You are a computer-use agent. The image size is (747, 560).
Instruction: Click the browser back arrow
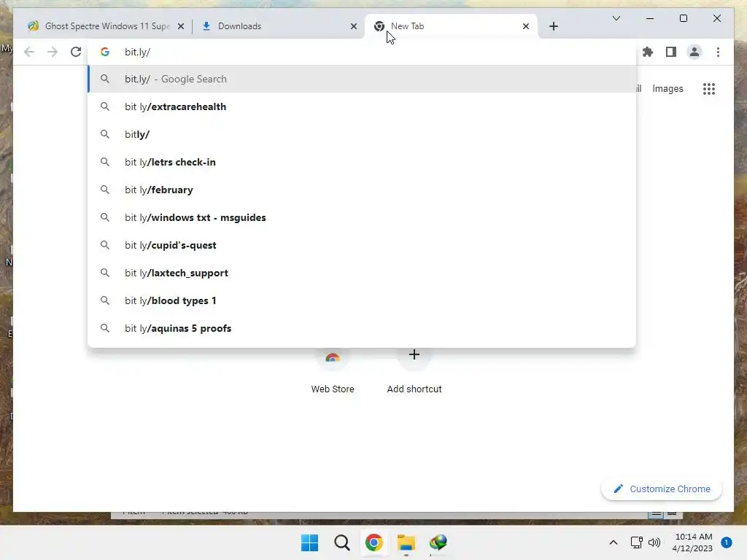click(x=29, y=52)
